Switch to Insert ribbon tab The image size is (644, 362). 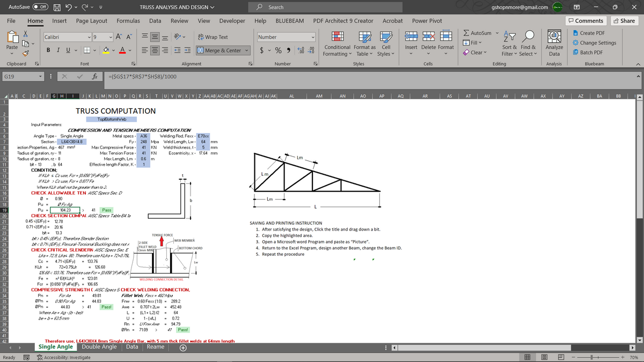pyautogui.click(x=59, y=21)
